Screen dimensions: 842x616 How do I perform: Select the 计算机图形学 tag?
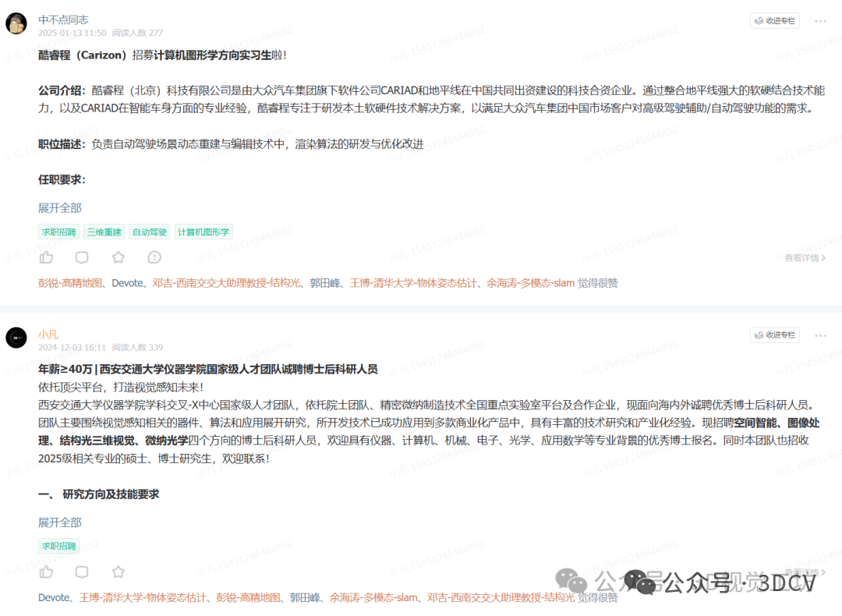[203, 232]
